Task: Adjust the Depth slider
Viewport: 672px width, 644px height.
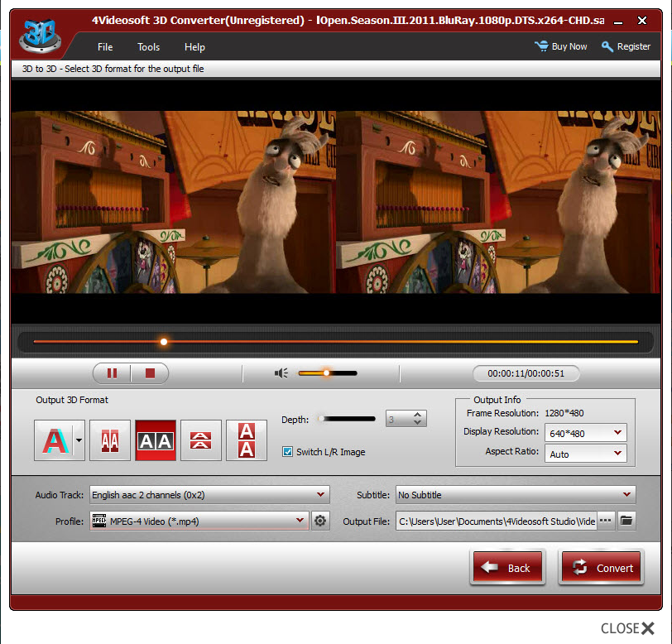Action: tap(347, 419)
